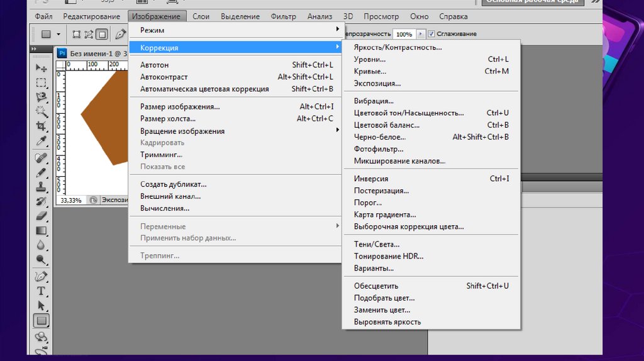Choose Цветовой тон/Насыщенность from the submenu

point(409,113)
